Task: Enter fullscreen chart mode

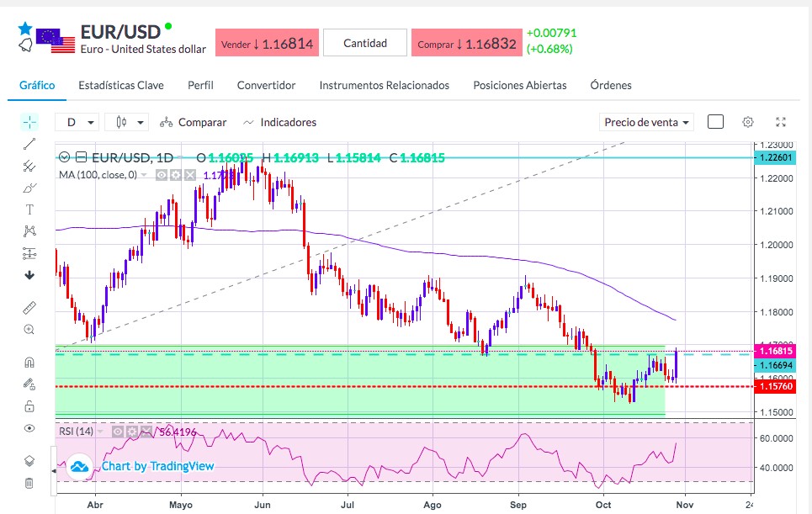Action: (781, 122)
